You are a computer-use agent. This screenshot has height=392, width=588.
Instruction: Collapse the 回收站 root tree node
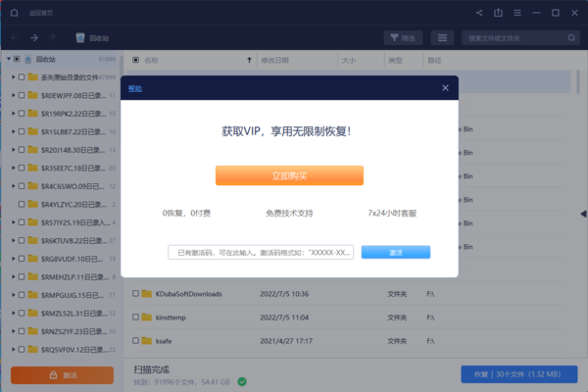9,59
